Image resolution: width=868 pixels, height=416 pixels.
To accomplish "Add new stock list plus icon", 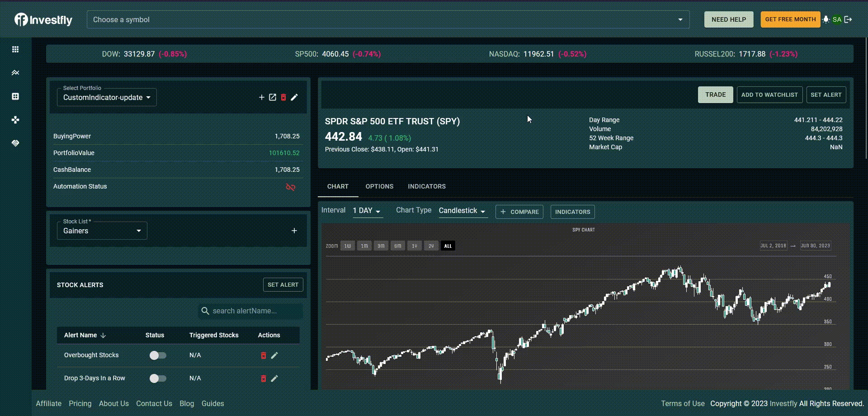I will pyautogui.click(x=294, y=231).
